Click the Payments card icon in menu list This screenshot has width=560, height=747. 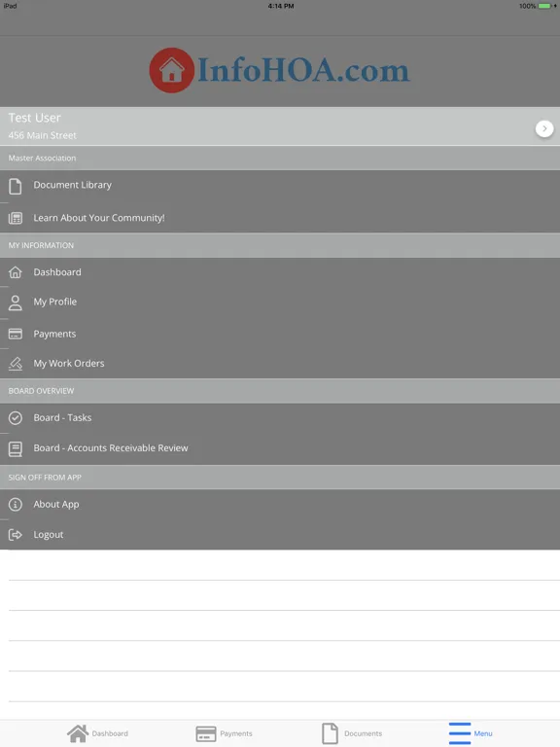[x=16, y=334]
